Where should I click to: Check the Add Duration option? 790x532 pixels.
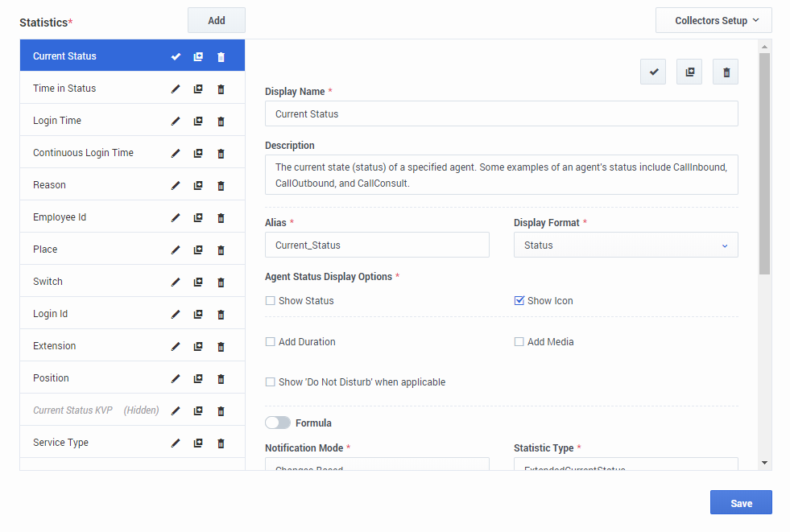[x=271, y=342]
